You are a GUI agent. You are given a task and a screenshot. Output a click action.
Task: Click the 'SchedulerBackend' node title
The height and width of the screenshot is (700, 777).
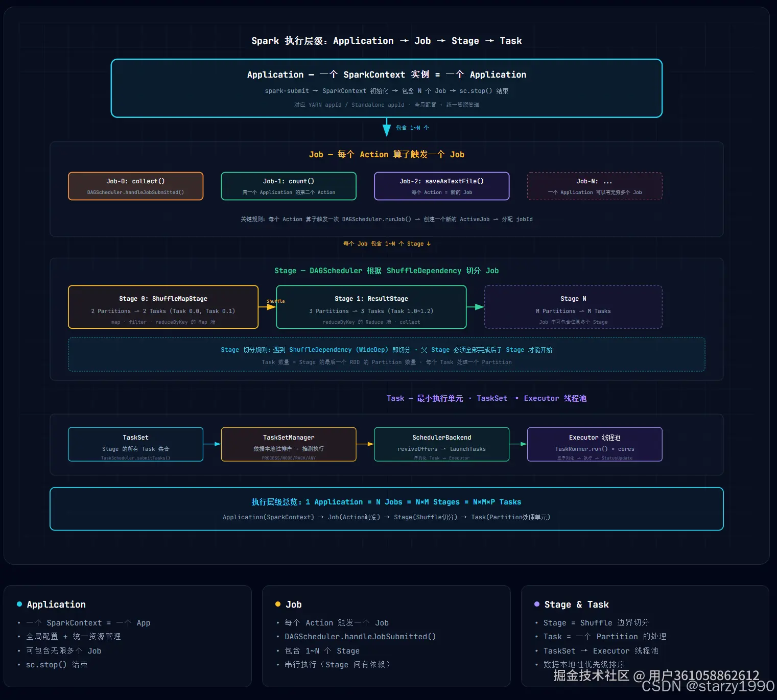[x=442, y=438]
